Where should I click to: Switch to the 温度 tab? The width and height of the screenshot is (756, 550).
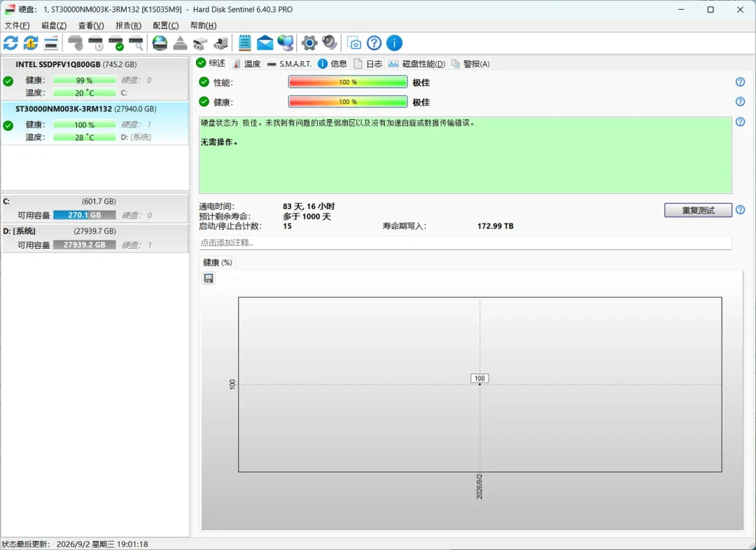click(x=247, y=64)
